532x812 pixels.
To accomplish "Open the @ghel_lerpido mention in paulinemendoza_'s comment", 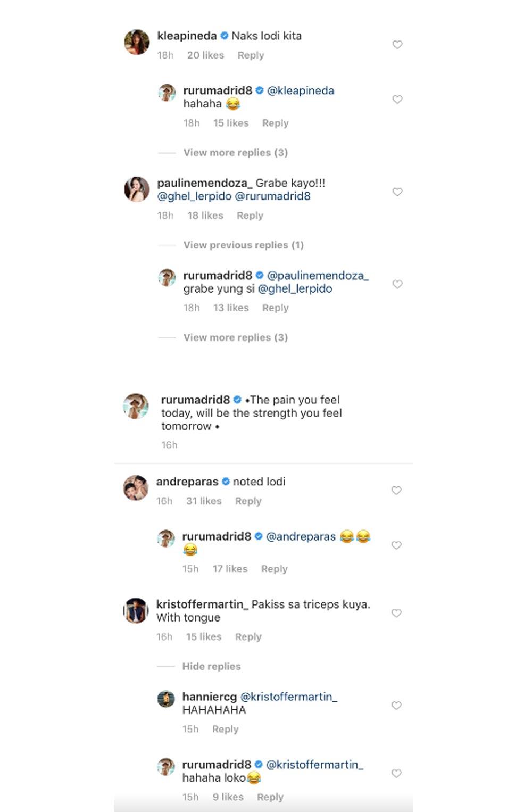I will pos(194,196).
